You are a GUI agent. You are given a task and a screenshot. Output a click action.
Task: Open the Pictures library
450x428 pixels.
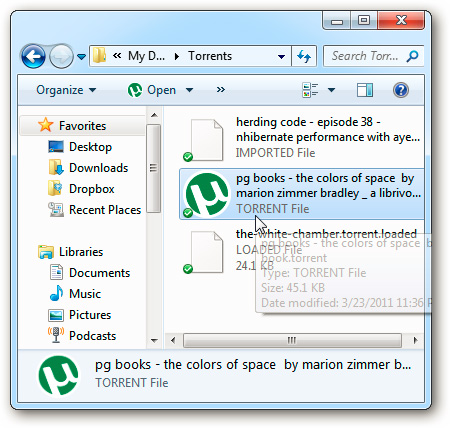[x=90, y=315]
